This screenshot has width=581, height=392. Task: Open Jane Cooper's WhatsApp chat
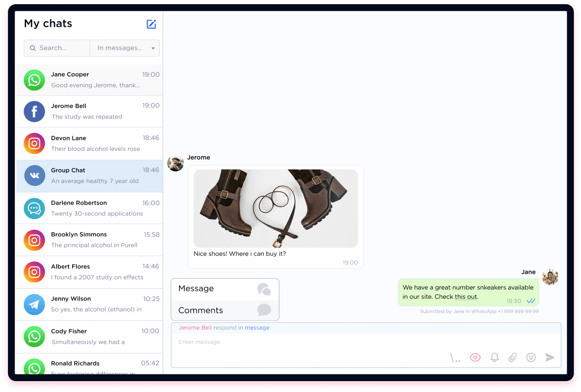pyautogui.click(x=89, y=80)
